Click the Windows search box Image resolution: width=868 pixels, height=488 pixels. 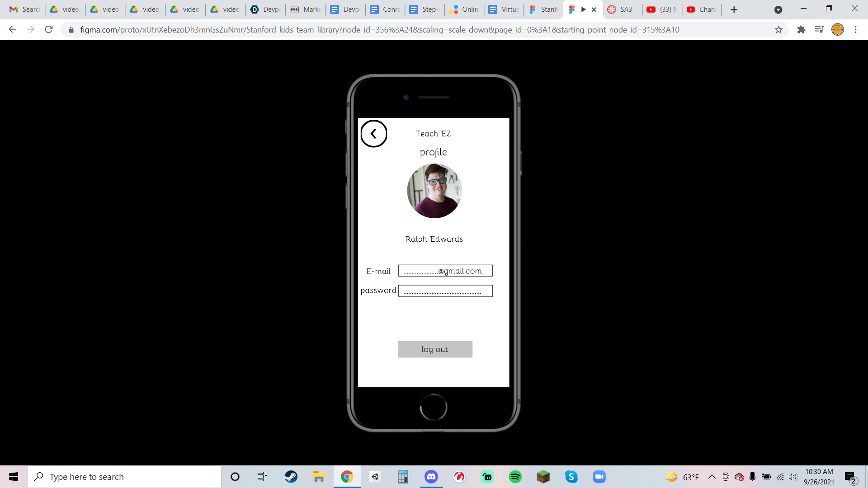coord(124,477)
